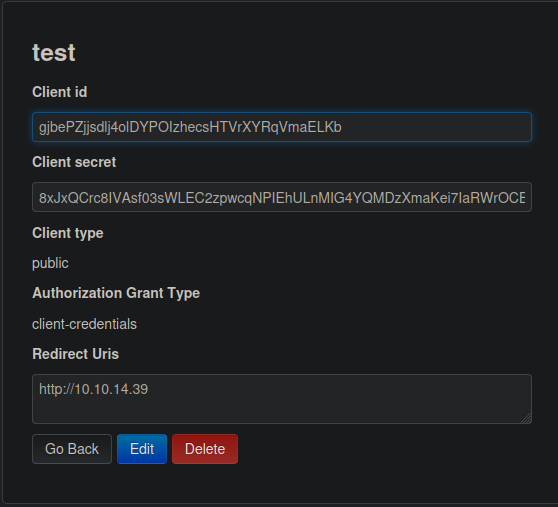This screenshot has height=507, width=558.
Task: Click the "client-credentials" grant type value
Action: click(x=84, y=324)
